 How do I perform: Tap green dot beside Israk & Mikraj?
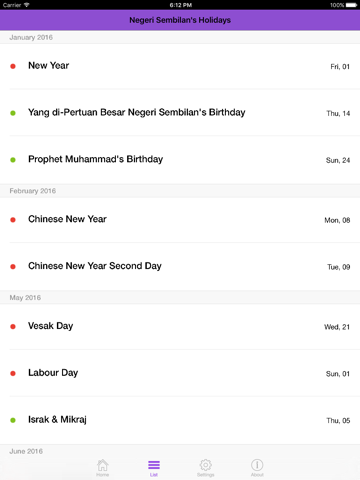(x=13, y=420)
